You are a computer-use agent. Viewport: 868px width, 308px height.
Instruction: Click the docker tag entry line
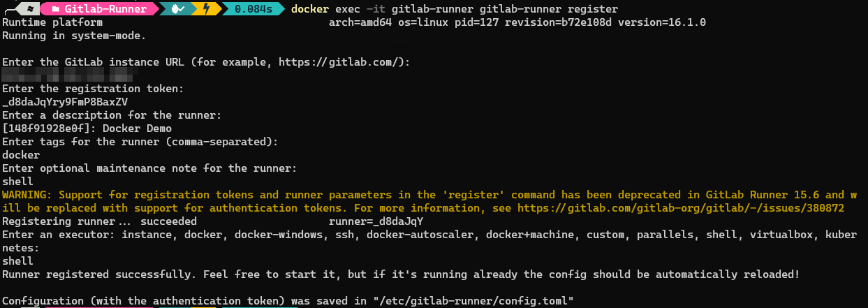coord(21,155)
